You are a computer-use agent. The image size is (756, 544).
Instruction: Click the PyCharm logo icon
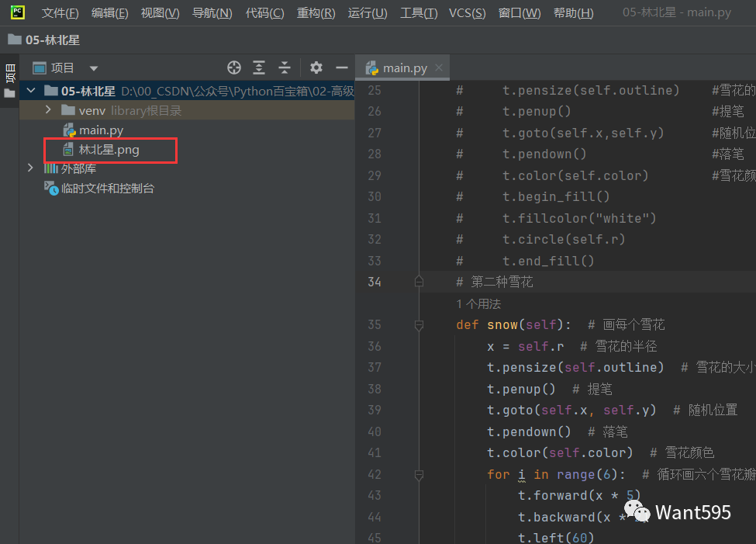click(16, 12)
